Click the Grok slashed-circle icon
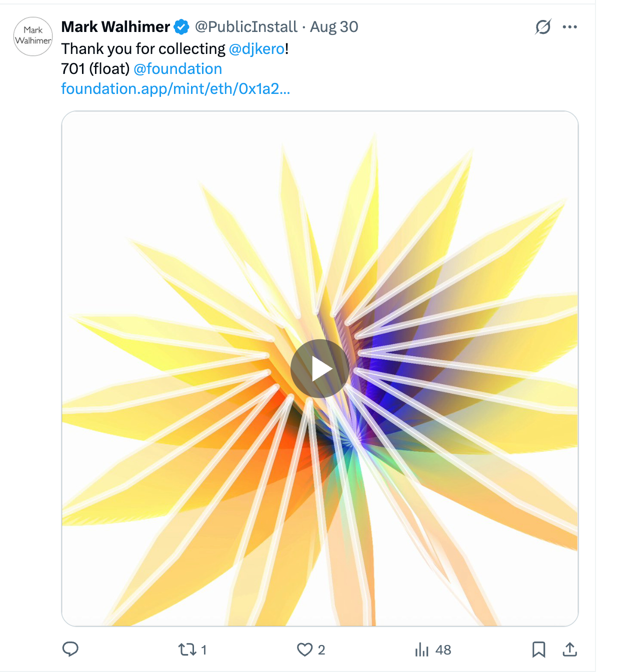Image resolution: width=634 pixels, height=672 pixels. [543, 27]
